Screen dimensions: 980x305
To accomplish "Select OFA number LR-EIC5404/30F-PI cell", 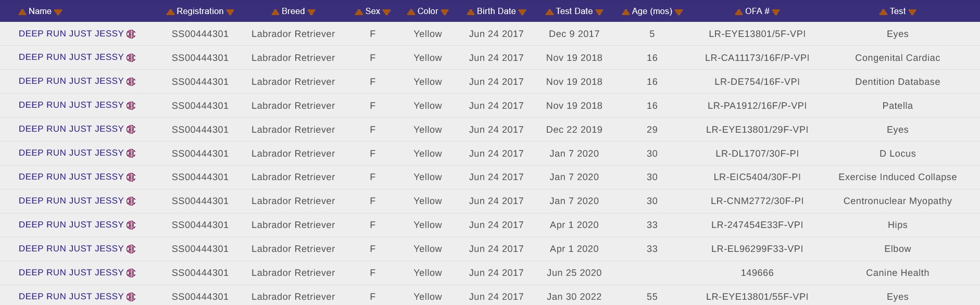I will point(757,177).
